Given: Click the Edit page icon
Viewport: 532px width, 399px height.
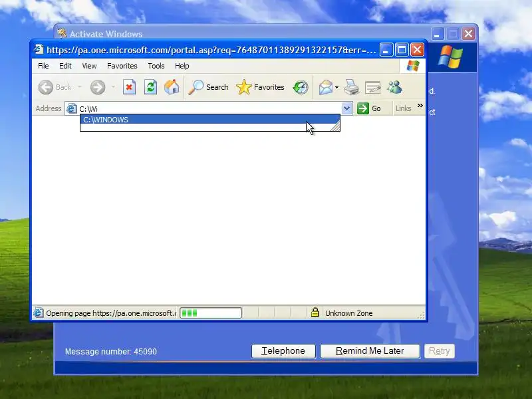Looking at the screenshot, I should (373, 87).
